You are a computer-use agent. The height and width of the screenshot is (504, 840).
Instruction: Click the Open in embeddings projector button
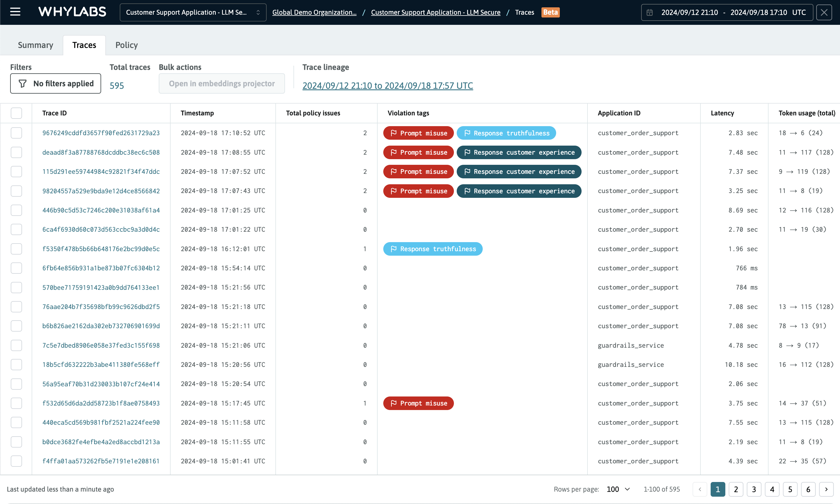click(221, 83)
